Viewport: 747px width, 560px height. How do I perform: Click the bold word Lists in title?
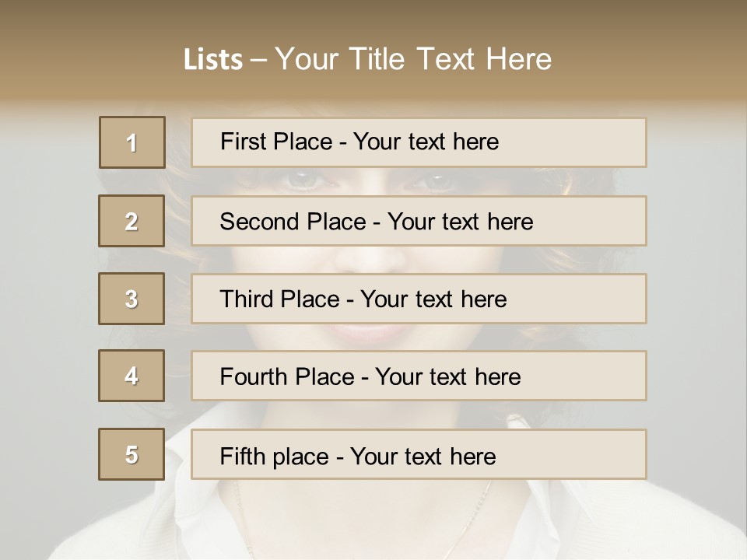212,60
